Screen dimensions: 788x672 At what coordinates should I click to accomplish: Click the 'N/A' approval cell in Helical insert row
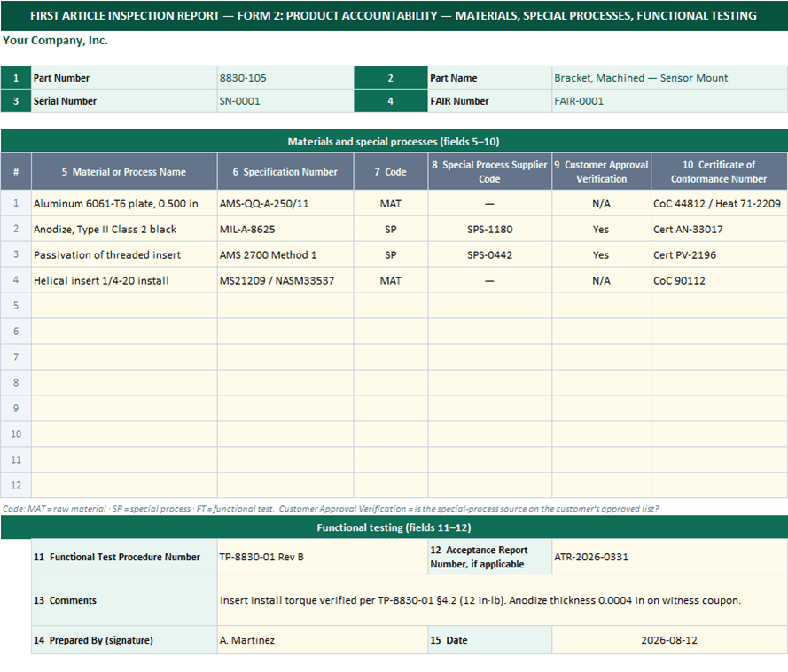(602, 280)
